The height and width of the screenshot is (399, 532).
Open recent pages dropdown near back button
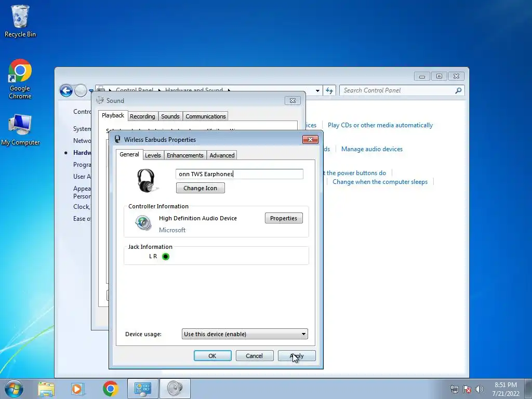click(91, 91)
